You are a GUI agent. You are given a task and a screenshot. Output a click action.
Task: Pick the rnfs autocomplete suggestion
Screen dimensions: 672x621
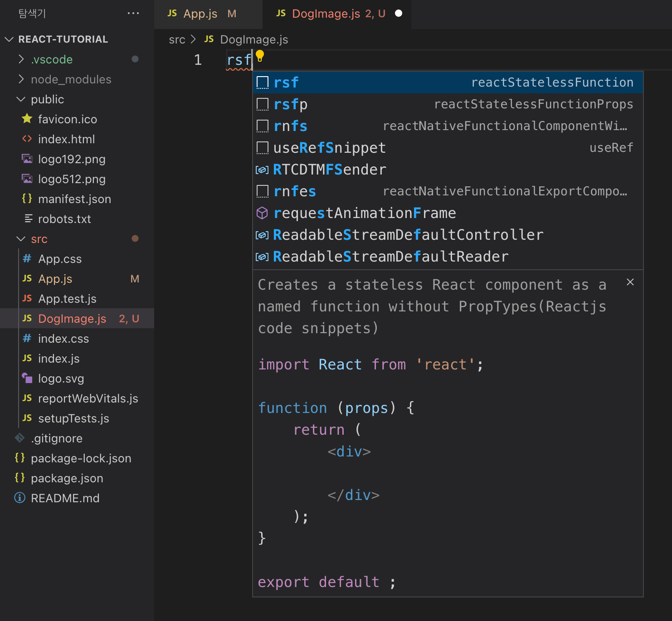tap(448, 126)
